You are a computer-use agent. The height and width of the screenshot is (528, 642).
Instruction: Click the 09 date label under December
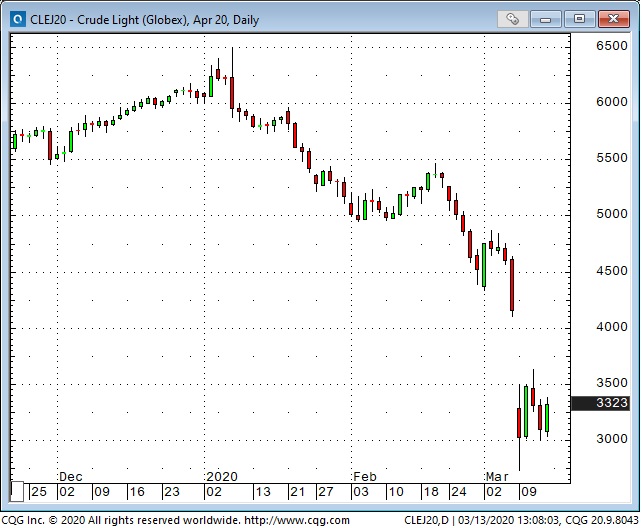tap(102, 492)
